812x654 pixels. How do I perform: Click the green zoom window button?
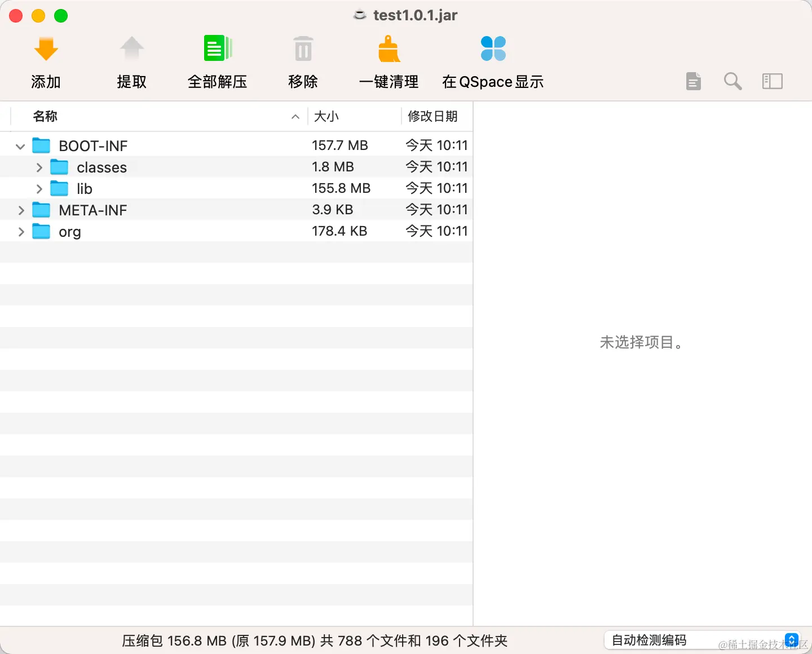click(x=61, y=16)
